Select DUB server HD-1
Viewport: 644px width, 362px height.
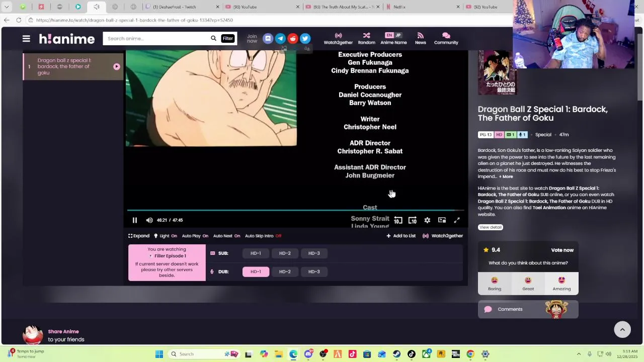[256, 271]
